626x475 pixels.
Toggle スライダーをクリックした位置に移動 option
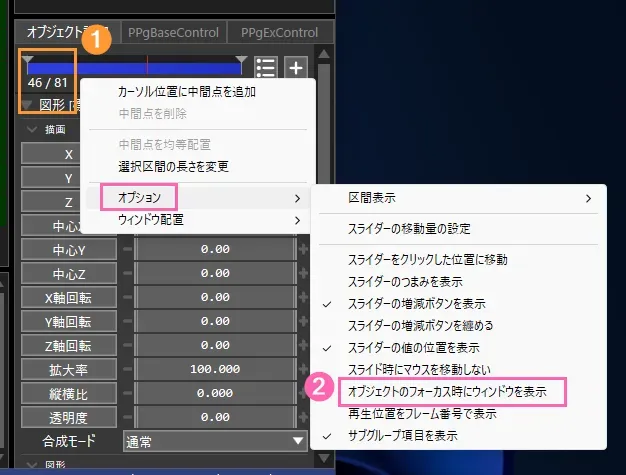[458, 260]
